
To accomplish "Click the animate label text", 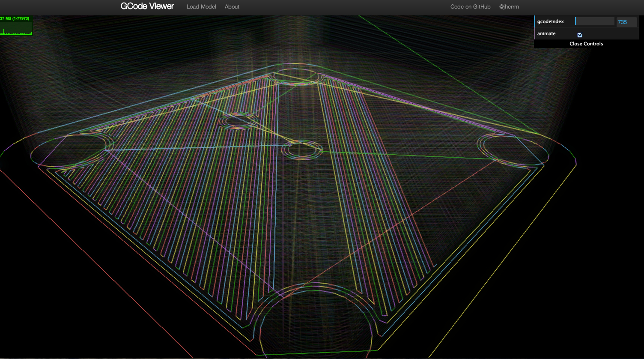I will pos(546,33).
